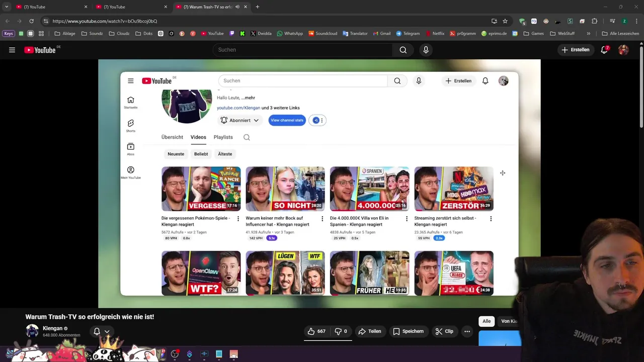This screenshot has height=362, width=644.
Task: Open the Games bookmark folder
Action: (x=533, y=34)
